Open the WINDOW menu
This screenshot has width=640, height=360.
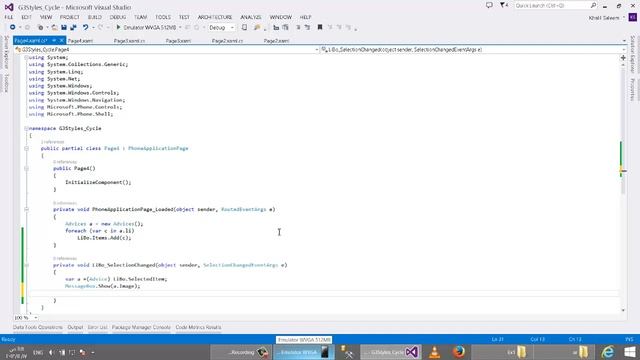tap(280, 17)
